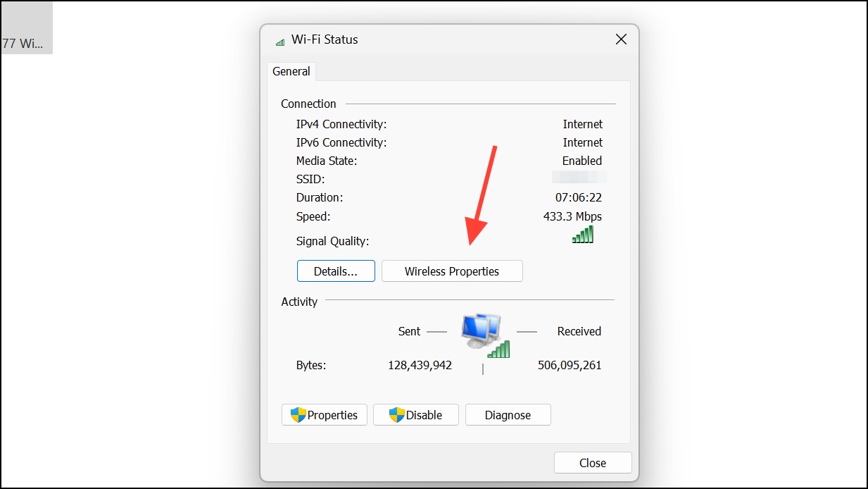This screenshot has width=868, height=489.
Task: Click the sent bytes value 128,439,942
Action: point(420,366)
